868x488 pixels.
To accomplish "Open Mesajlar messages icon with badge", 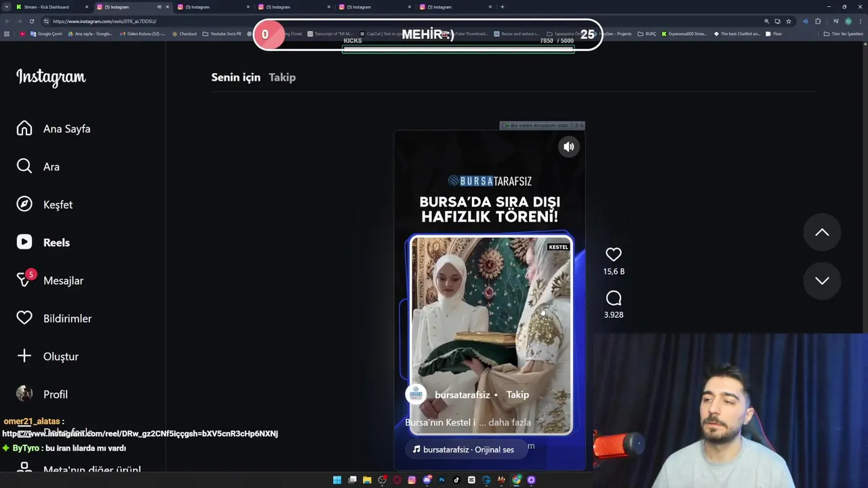I will [25, 279].
